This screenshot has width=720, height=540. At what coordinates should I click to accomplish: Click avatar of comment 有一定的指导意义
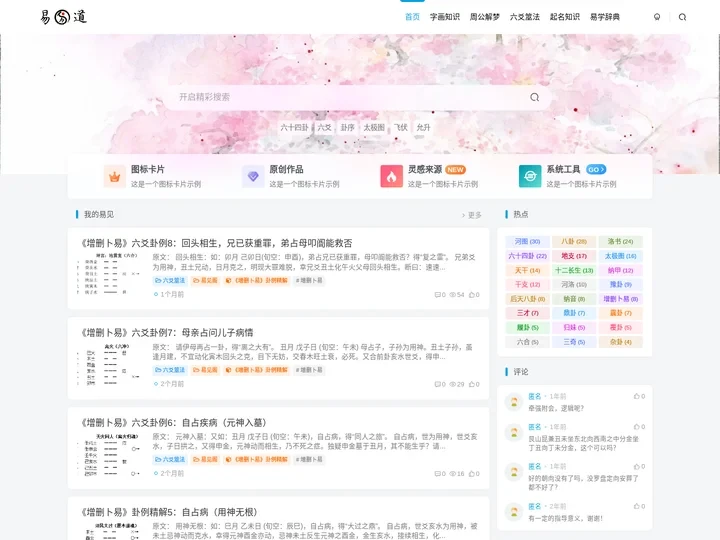[514, 512]
